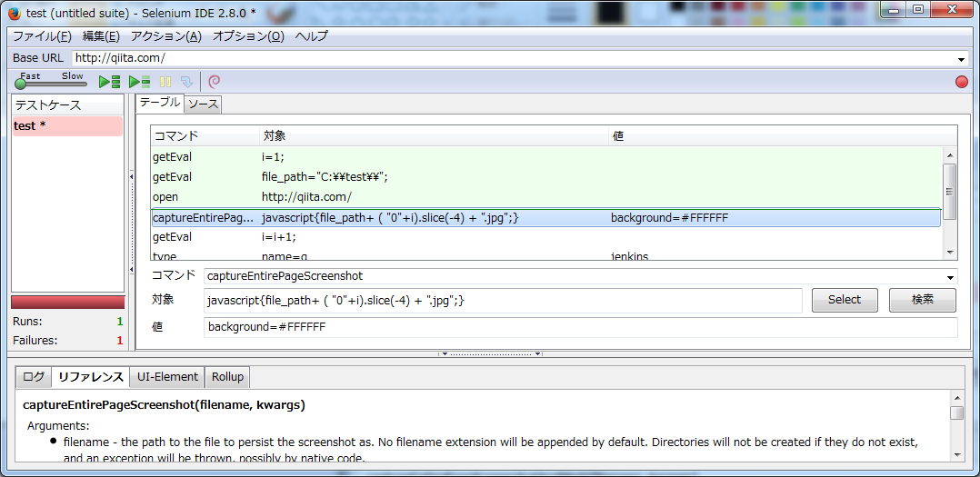This screenshot has width=980, height=477.
Task: Select the 'getEval i=1;' row
Action: coord(545,156)
